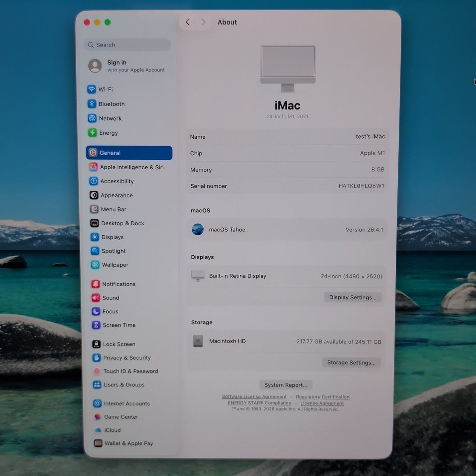Image resolution: width=476 pixels, height=476 pixels.
Task: Select the Energy settings icon
Action: [93, 133]
